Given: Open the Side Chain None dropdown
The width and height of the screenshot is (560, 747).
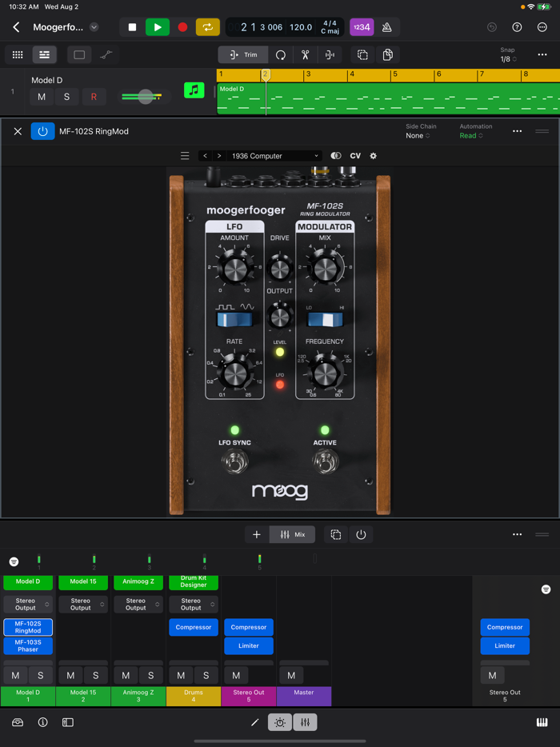Looking at the screenshot, I should coord(418,136).
